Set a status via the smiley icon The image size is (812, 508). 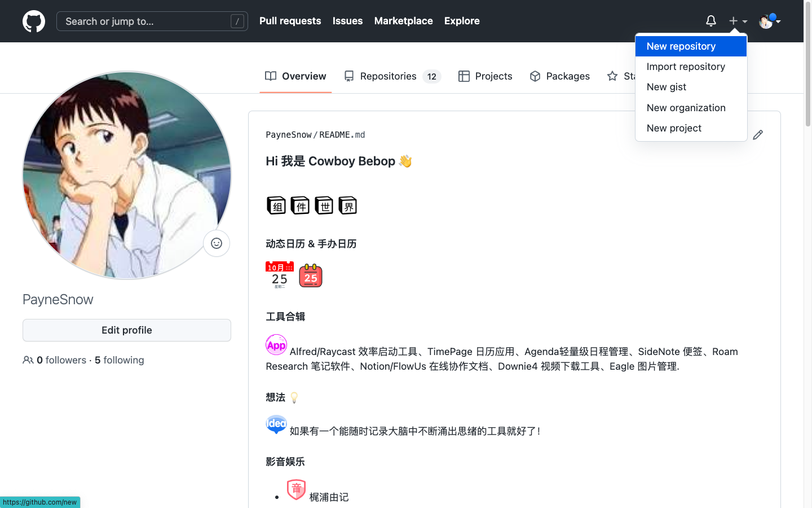coord(217,243)
